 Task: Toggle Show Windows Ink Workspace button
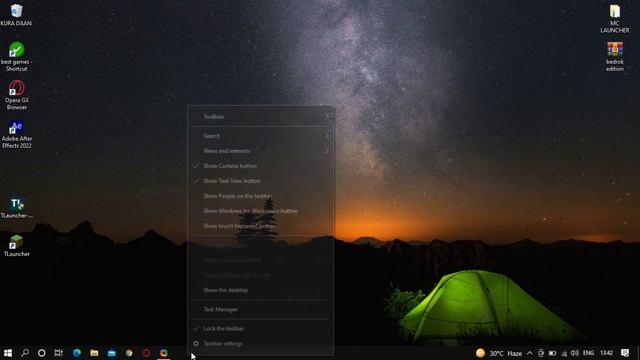[x=260, y=211]
